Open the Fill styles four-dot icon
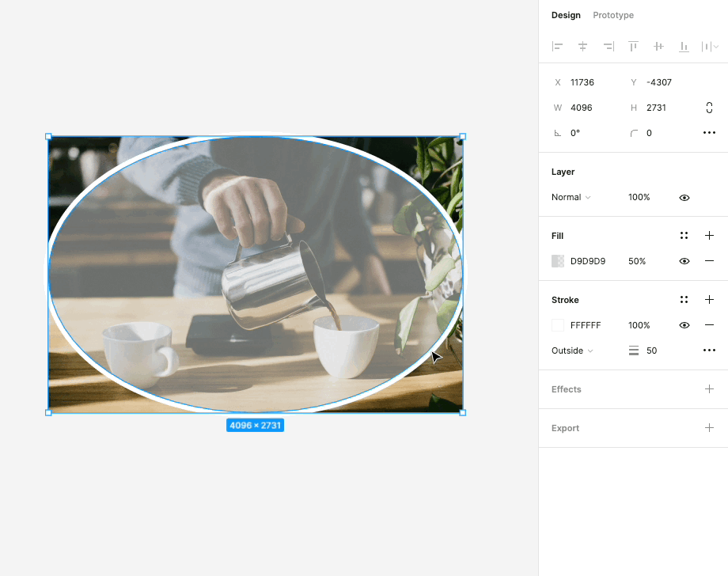This screenshot has width=728, height=576. point(684,236)
